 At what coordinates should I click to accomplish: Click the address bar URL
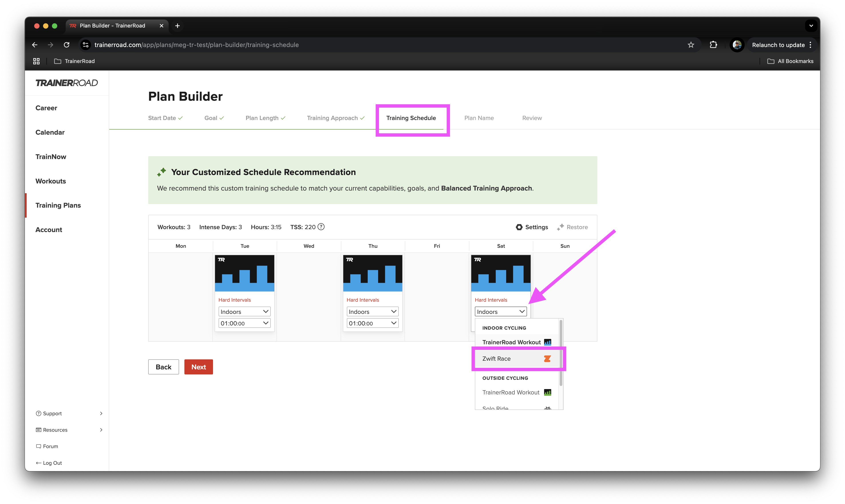pos(196,45)
